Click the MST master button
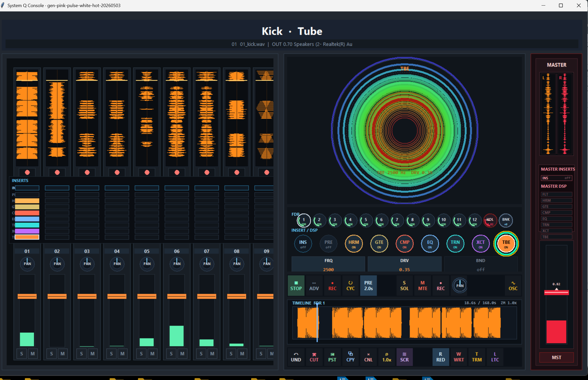This screenshot has height=380, width=588. [x=556, y=357]
